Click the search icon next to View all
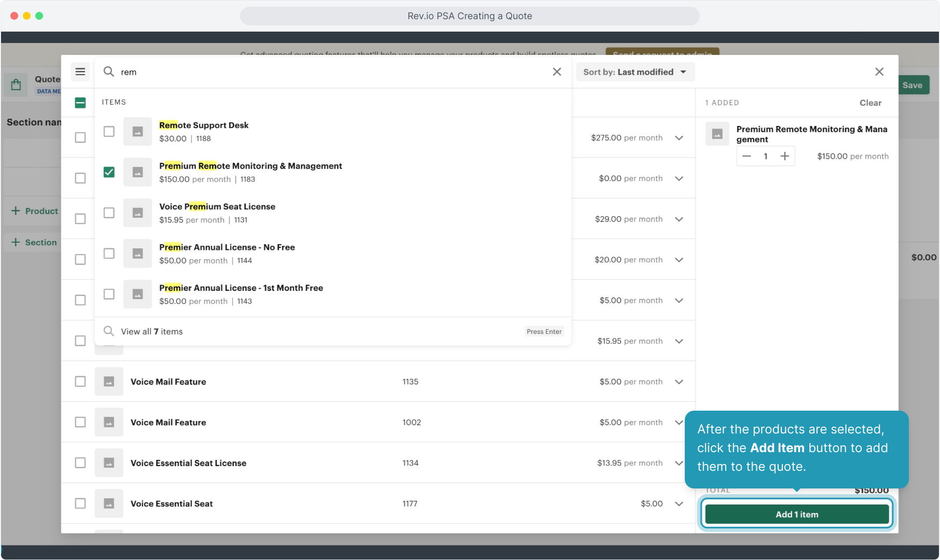This screenshot has width=940, height=560. click(x=108, y=331)
